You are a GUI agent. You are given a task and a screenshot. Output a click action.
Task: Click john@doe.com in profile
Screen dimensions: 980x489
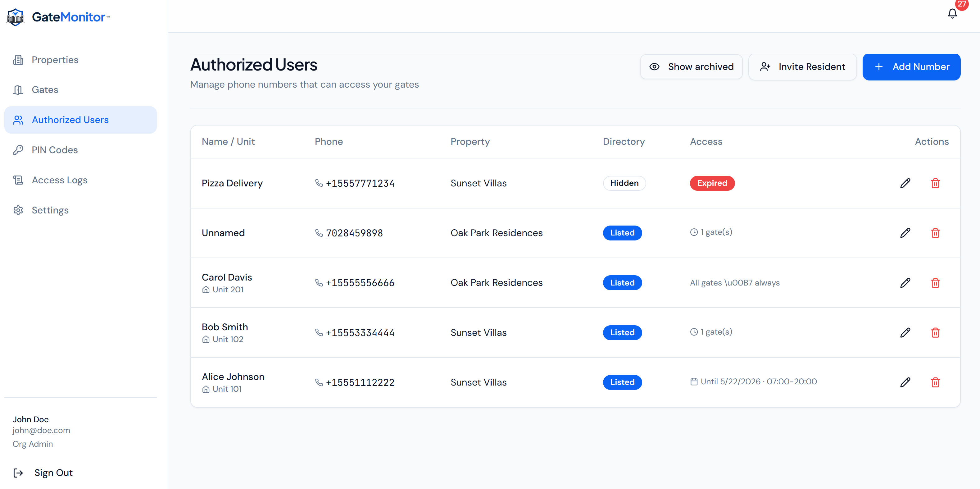point(41,430)
